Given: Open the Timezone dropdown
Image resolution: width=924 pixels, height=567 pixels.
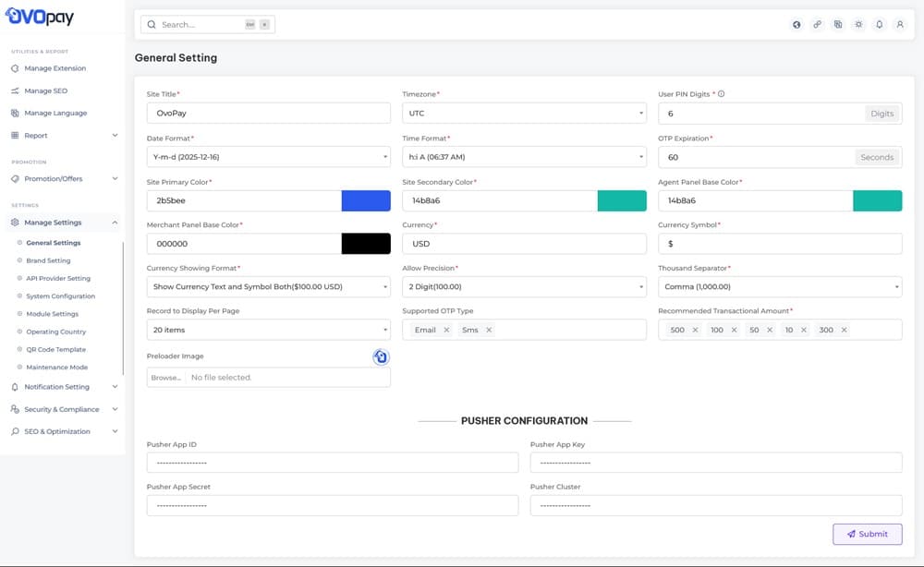Looking at the screenshot, I should pyautogui.click(x=524, y=113).
